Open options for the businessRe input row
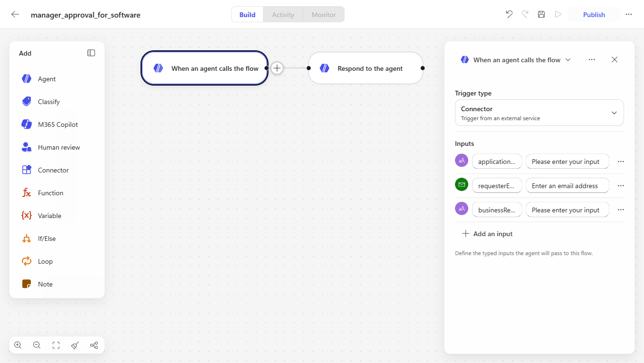644x363 pixels. point(621,210)
